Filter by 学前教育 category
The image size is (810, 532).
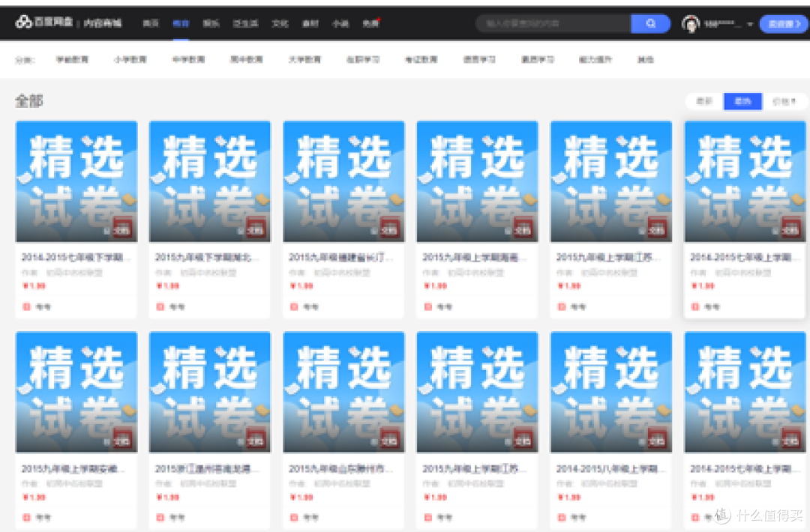coord(72,60)
